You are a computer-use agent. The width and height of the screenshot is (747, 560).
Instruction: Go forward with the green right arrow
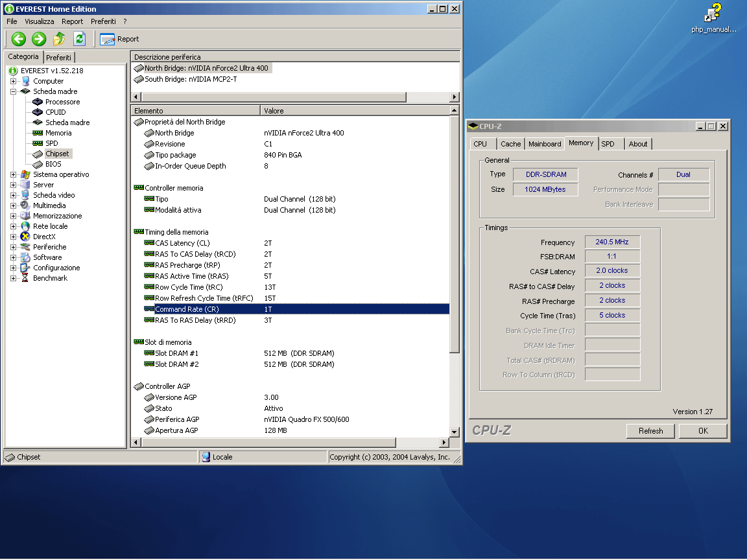pos(39,39)
